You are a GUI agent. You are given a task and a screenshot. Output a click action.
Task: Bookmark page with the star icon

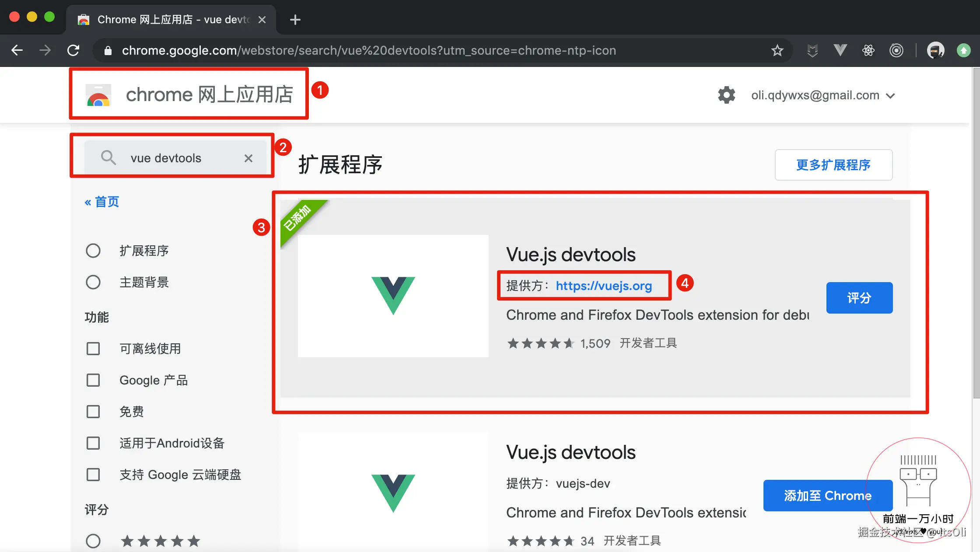click(777, 51)
